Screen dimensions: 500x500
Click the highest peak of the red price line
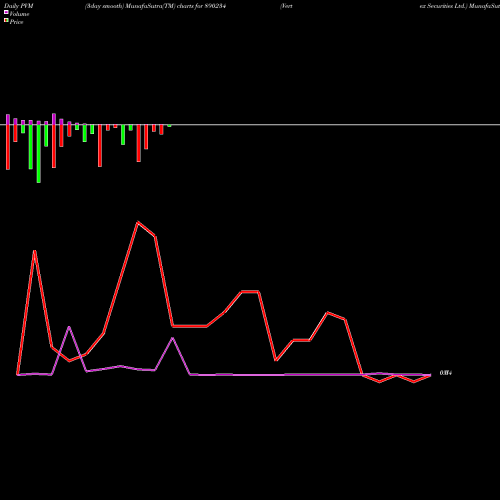138,222
